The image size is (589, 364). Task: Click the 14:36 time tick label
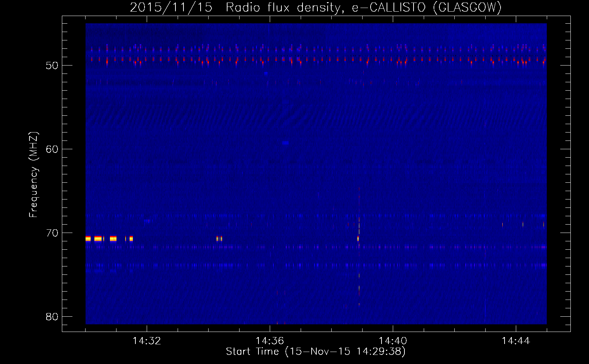pyautogui.click(x=270, y=341)
